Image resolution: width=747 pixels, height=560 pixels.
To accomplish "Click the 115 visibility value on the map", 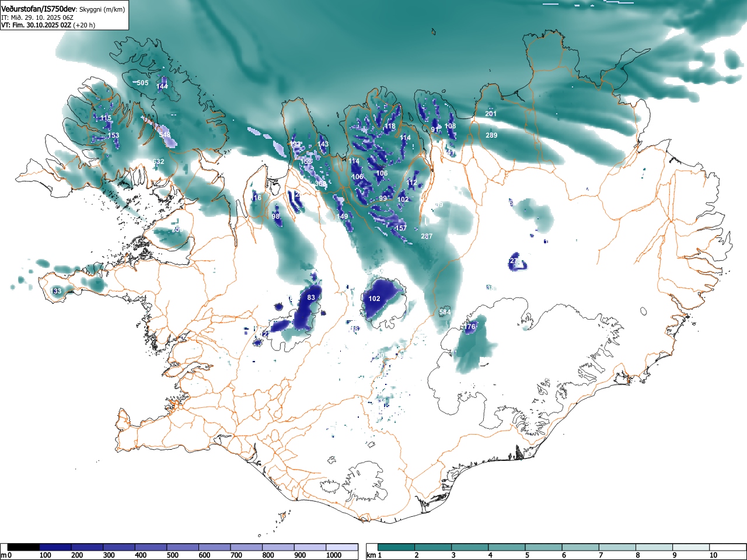I will (106, 118).
